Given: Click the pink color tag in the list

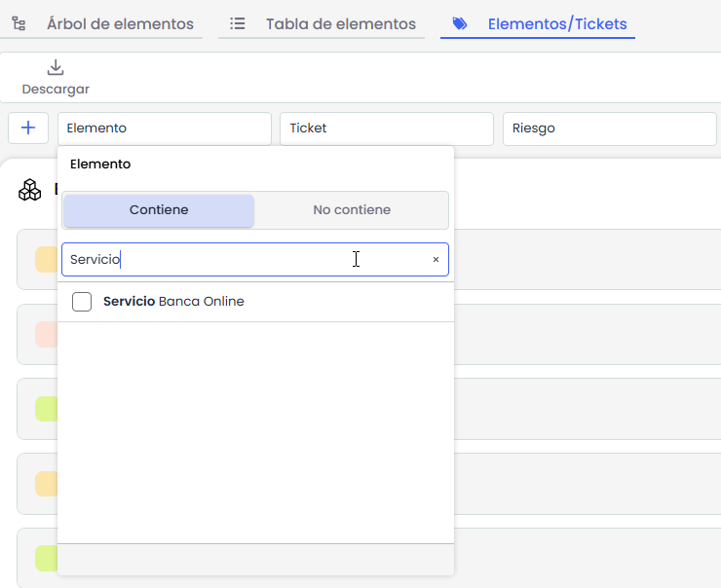Looking at the screenshot, I should (46, 335).
